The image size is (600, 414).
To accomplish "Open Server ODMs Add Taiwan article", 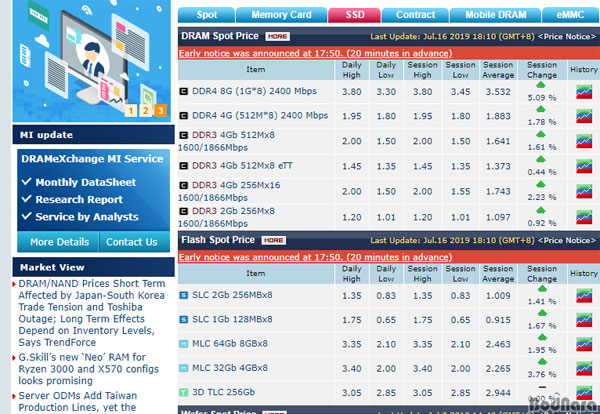I will pos(78,402).
